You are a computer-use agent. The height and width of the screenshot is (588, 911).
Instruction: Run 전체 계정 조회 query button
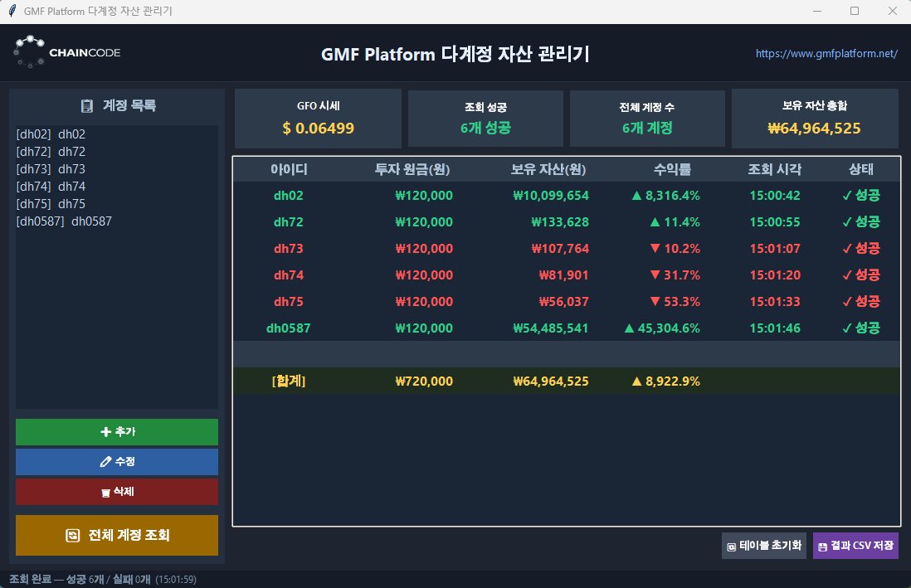click(x=117, y=535)
